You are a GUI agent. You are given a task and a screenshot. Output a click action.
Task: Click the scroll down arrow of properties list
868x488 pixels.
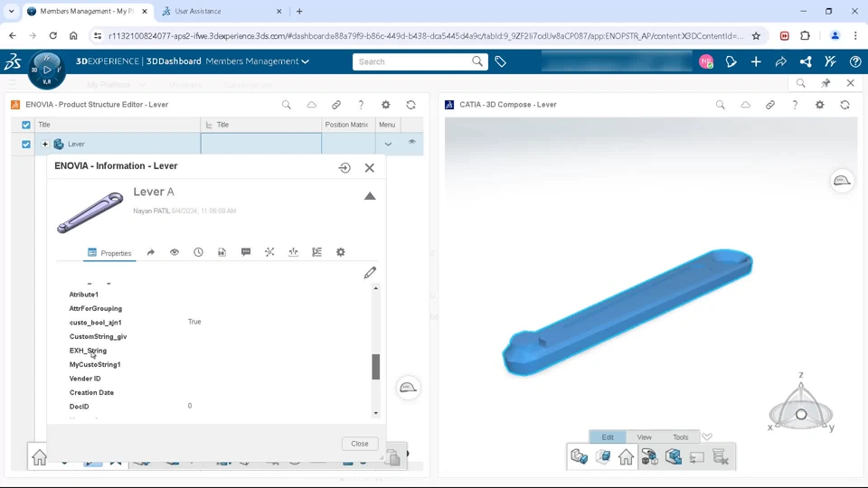point(376,413)
